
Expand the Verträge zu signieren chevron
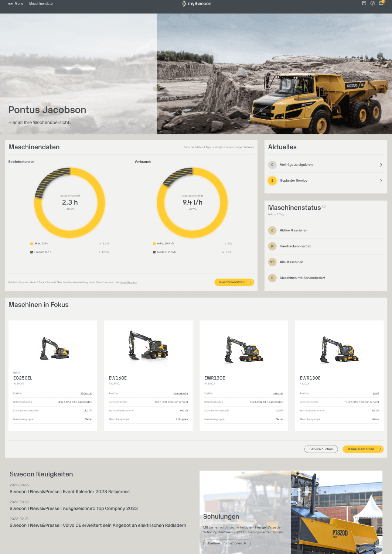point(381,165)
